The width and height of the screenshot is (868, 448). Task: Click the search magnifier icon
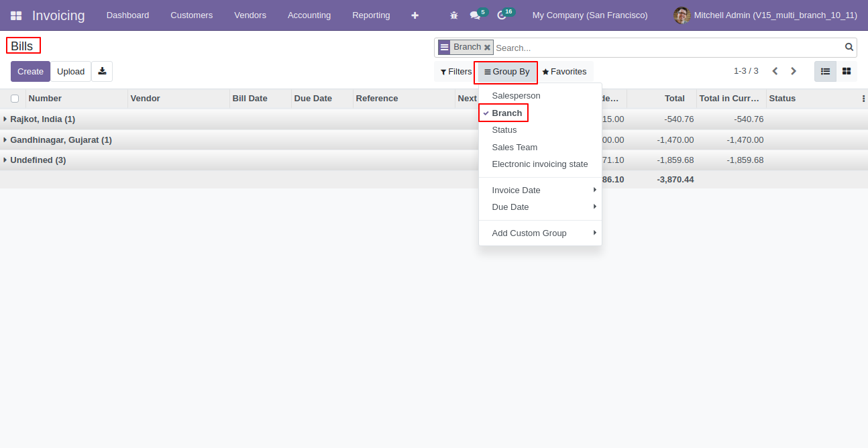849,47
